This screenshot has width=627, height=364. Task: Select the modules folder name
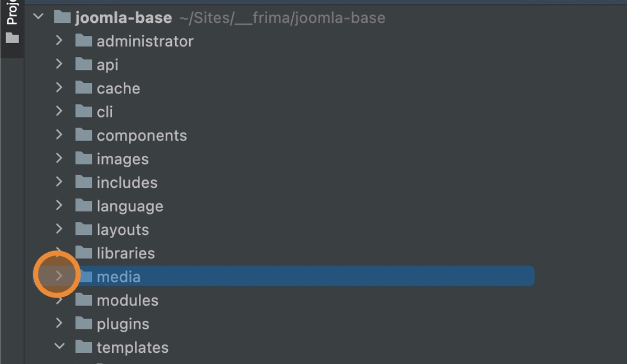[x=127, y=300]
